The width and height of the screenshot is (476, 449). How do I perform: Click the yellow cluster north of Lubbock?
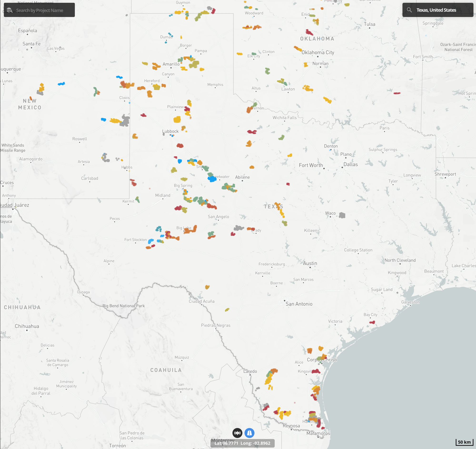tap(177, 119)
